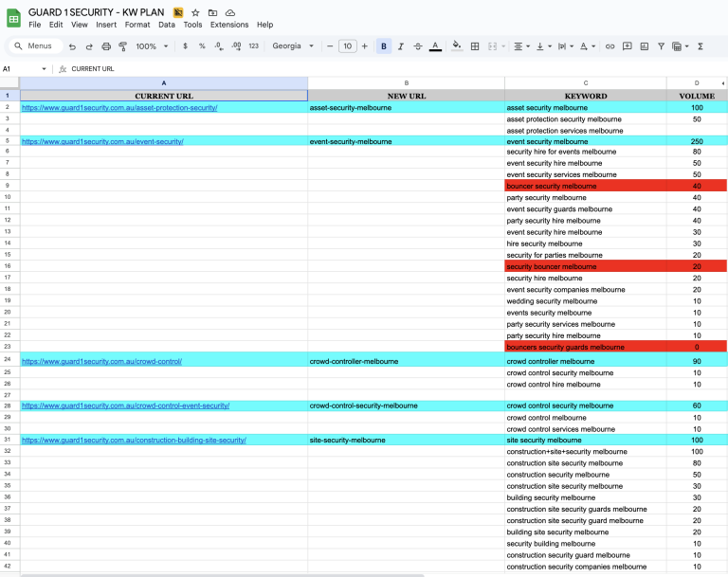
Task: Open the crowd-control URL link
Action: pos(101,361)
